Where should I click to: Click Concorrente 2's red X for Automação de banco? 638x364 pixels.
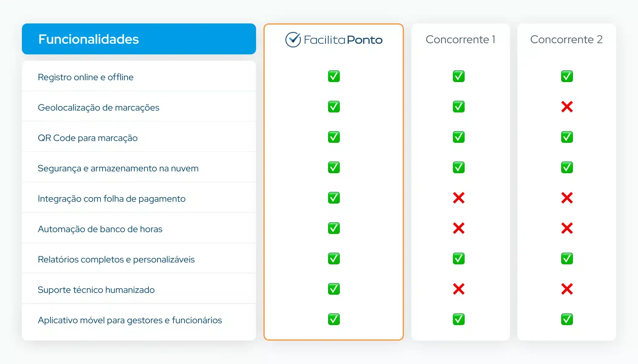tap(567, 228)
